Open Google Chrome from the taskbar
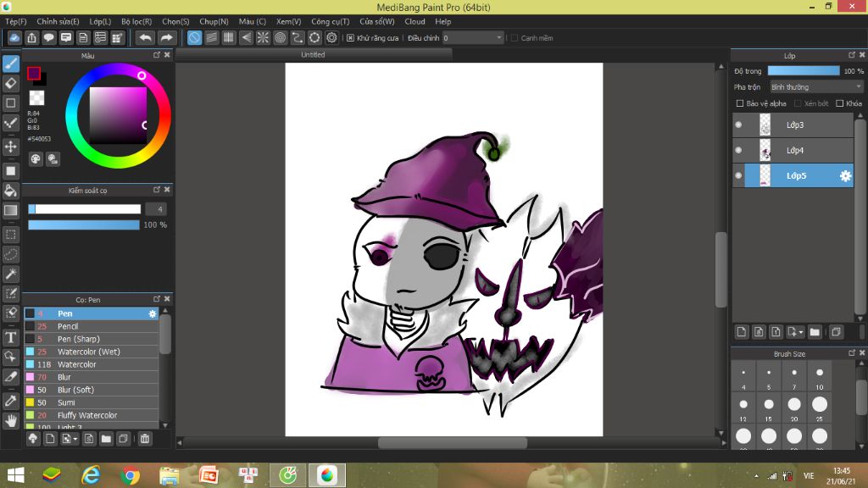868x488 pixels. pyautogui.click(x=131, y=475)
